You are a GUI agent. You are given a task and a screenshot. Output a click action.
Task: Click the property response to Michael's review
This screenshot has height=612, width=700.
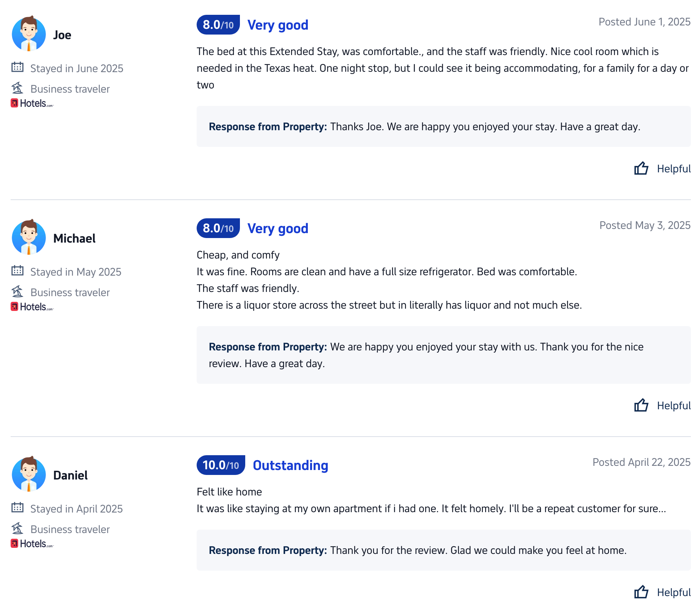pyautogui.click(x=443, y=355)
